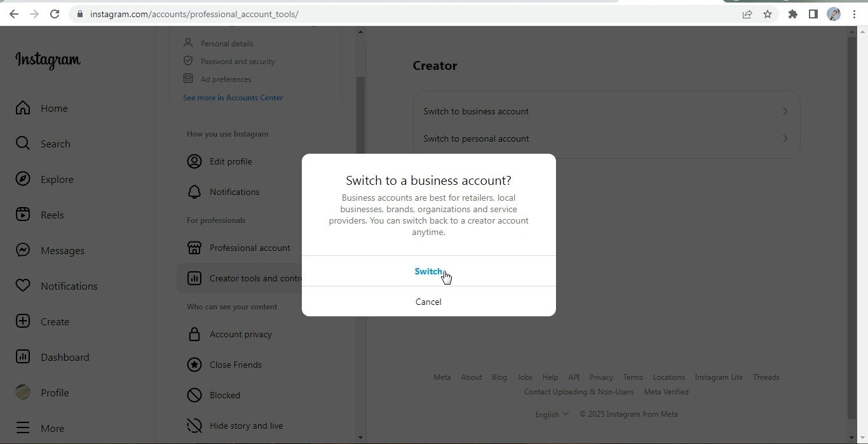Click the Ad preferences icon
868x444 pixels.
click(x=188, y=79)
